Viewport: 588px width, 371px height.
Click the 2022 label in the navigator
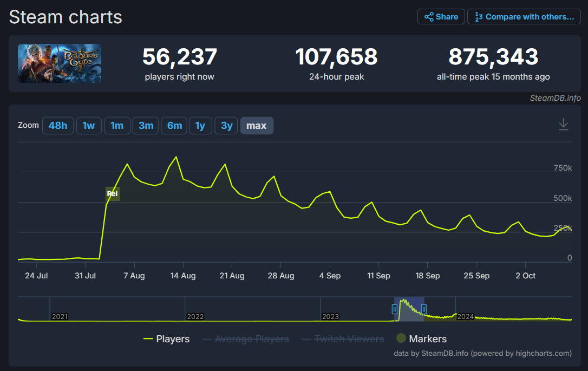point(195,317)
